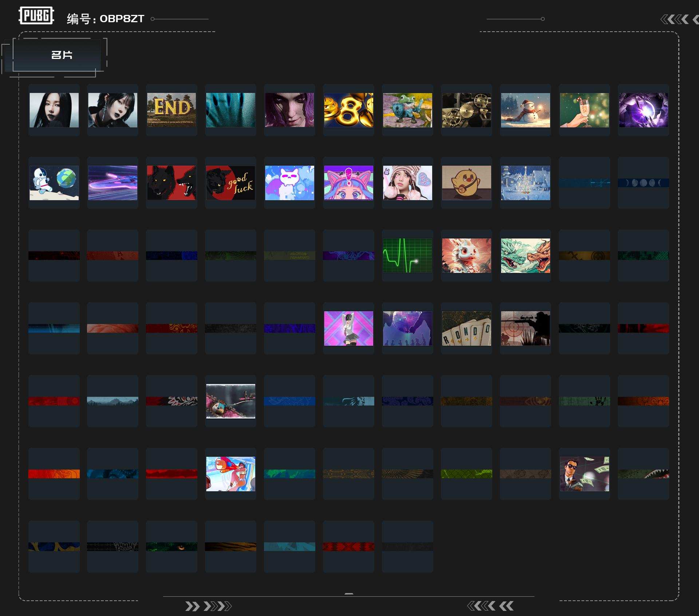Select the champagne glass nameplate
Image resolution: width=699 pixels, height=616 pixels.
click(x=584, y=110)
